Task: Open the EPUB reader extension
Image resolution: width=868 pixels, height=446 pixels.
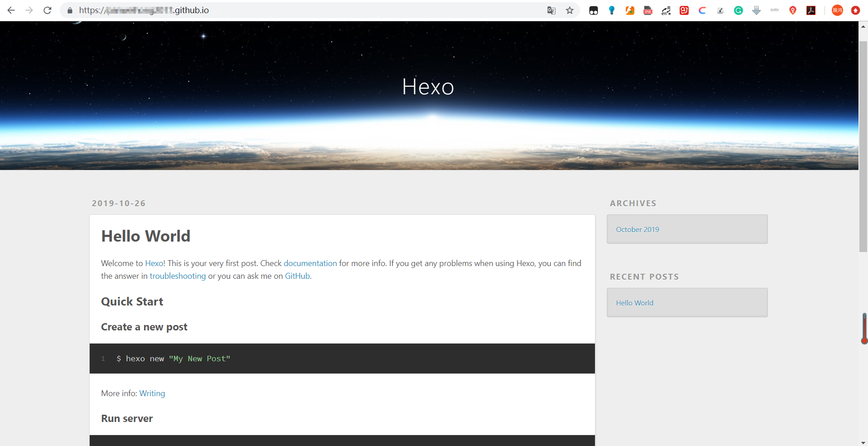Action: [x=647, y=10]
